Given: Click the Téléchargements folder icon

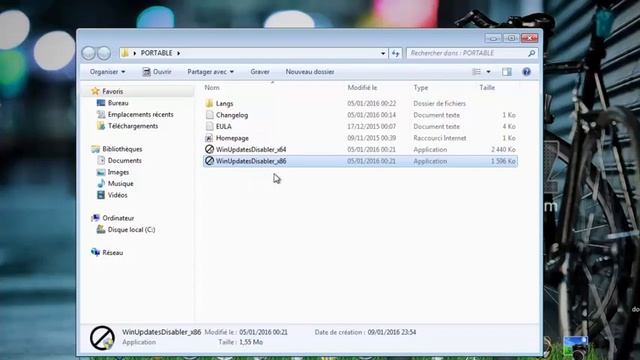Looking at the screenshot, I should [101, 126].
